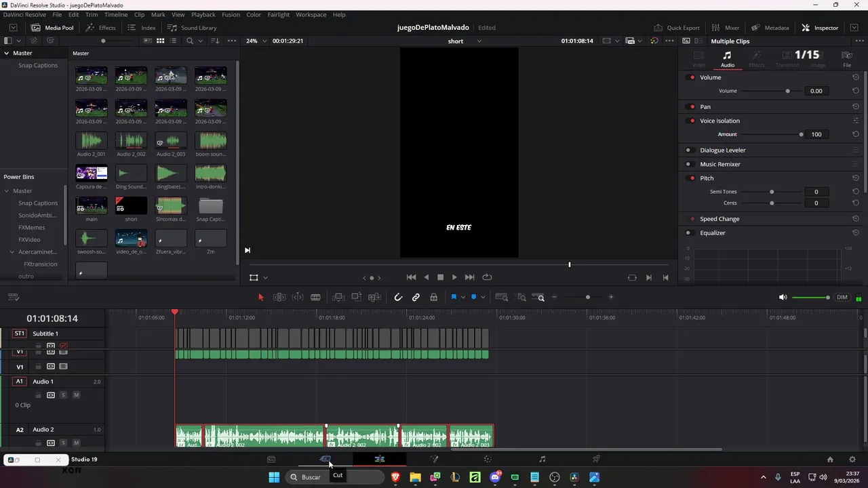
Task: Show the audio Mixer panel
Action: pos(725,28)
